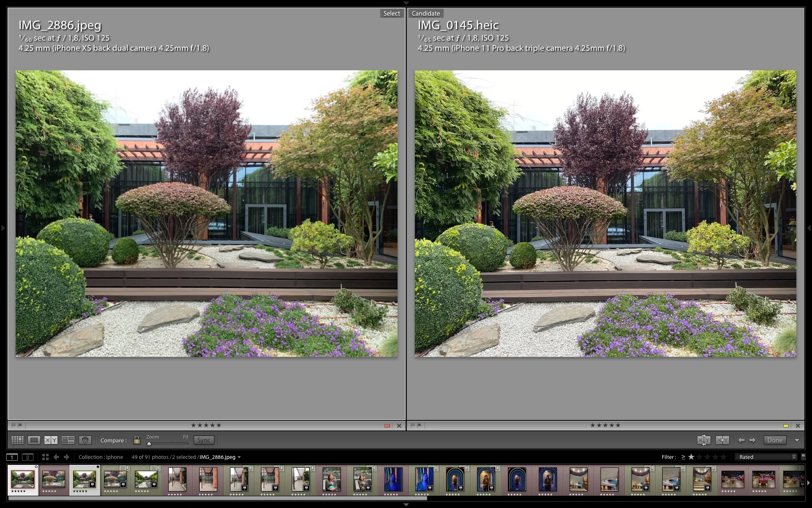The height and width of the screenshot is (508, 812).
Task: Select previous photo with left arrow
Action: tap(741, 440)
